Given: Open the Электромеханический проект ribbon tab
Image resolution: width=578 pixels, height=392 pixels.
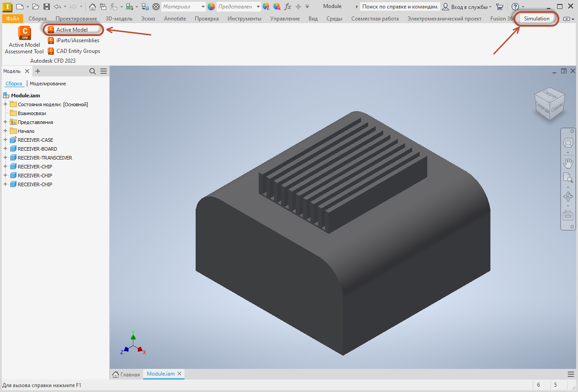Looking at the screenshot, I should tap(445, 19).
